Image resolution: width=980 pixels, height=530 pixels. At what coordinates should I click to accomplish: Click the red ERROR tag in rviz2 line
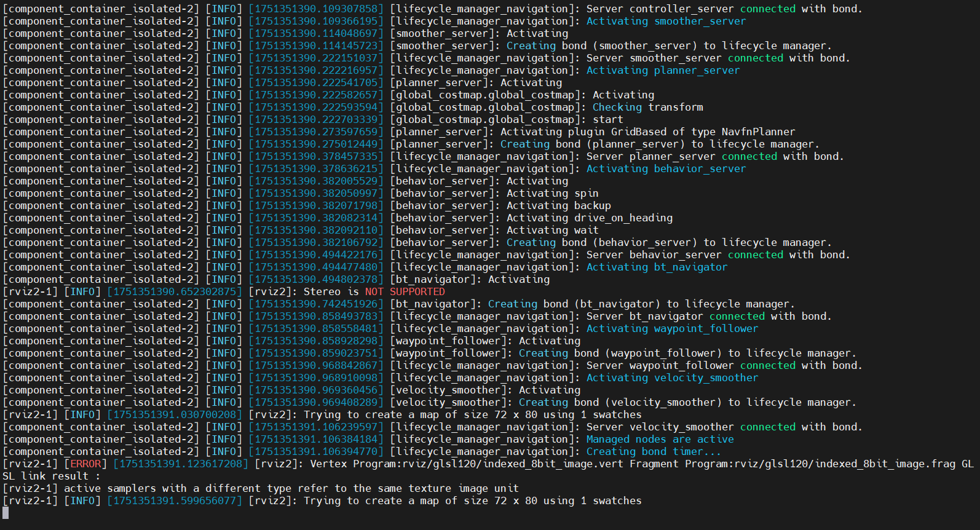click(85, 464)
